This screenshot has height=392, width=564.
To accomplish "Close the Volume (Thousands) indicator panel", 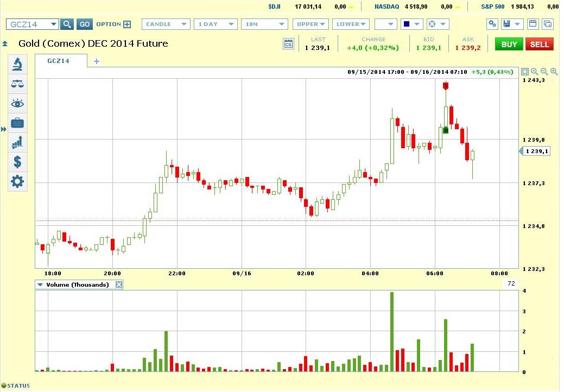I will pyautogui.click(x=119, y=284).
